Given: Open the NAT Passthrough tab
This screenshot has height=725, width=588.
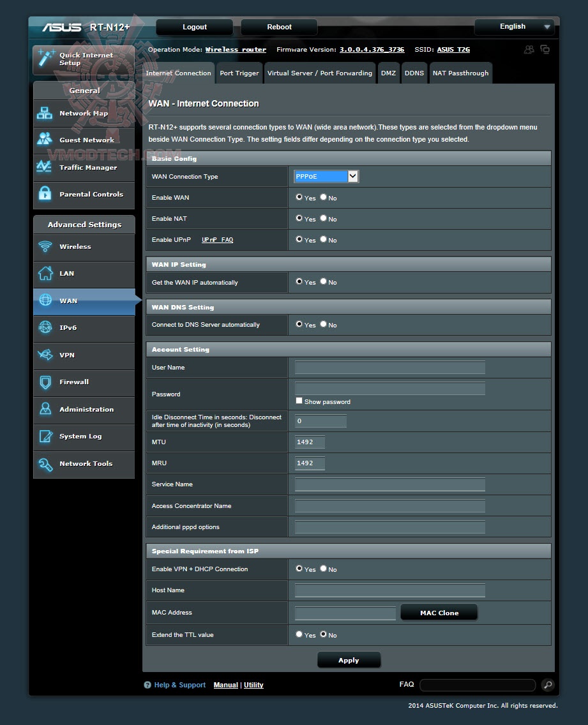Looking at the screenshot, I should (460, 73).
